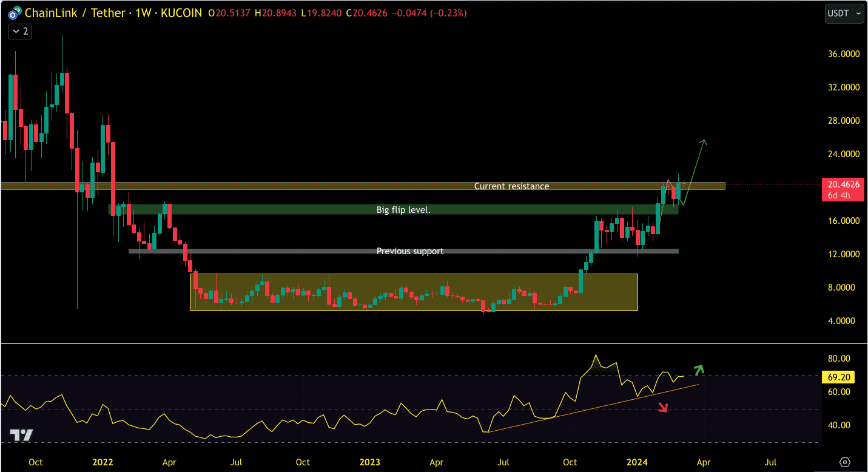Click the 80.00 RSI axis label
Screen dimensions: 868x472
tap(839, 359)
